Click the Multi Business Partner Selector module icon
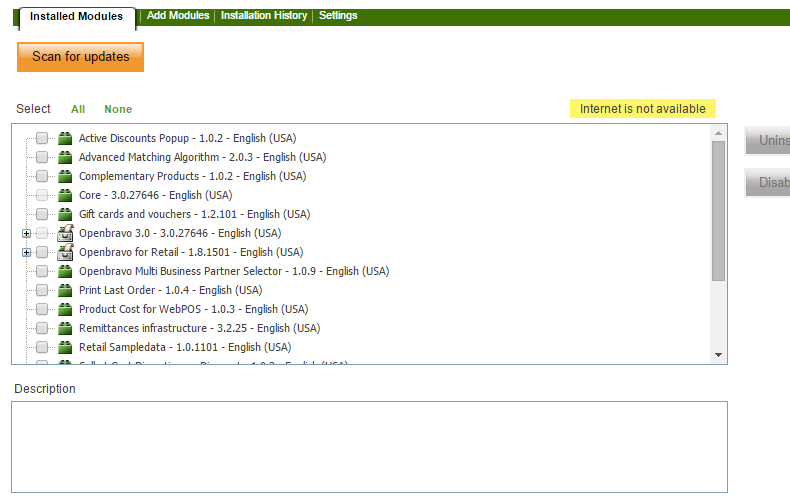790x503 pixels. pos(65,271)
